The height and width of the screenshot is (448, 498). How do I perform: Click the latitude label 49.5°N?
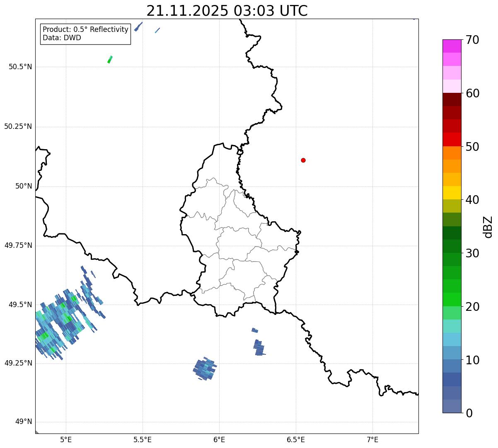click(x=20, y=305)
